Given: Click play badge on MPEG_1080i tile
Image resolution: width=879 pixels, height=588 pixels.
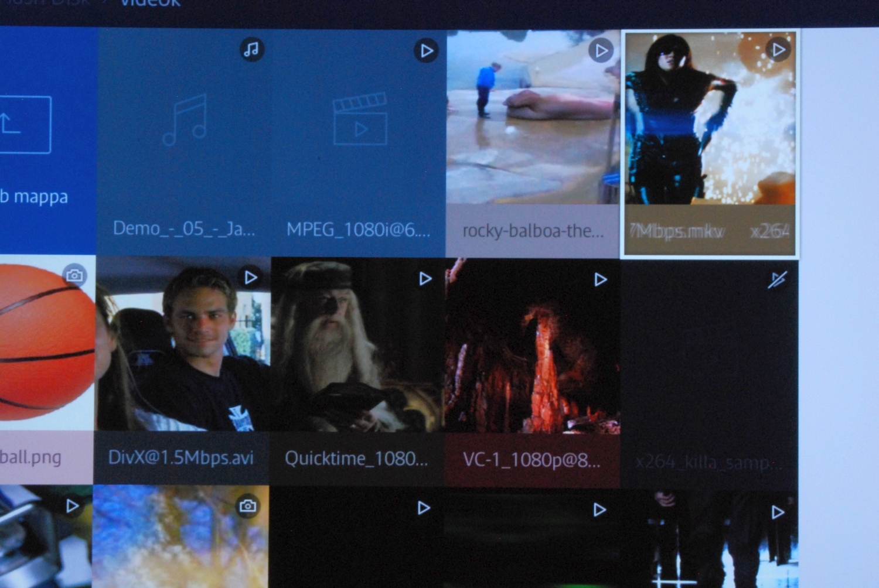Looking at the screenshot, I should (427, 51).
